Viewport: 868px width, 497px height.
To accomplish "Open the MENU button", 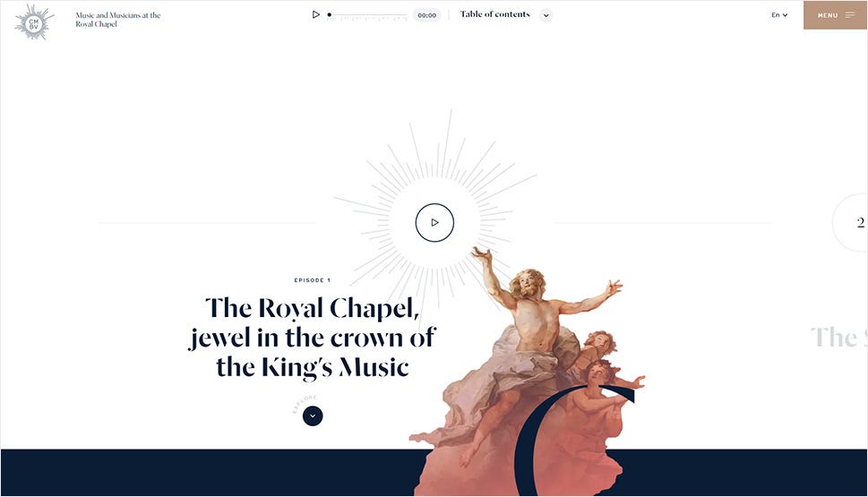I will (835, 15).
